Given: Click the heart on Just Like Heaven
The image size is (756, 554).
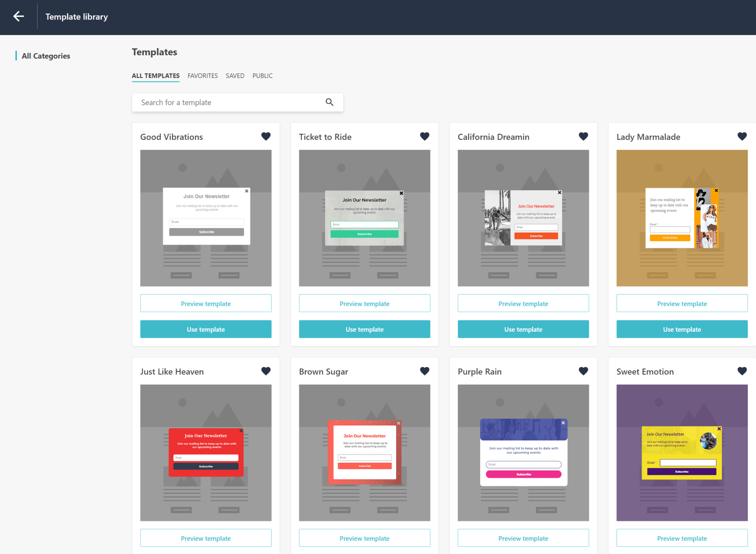Looking at the screenshot, I should (266, 371).
